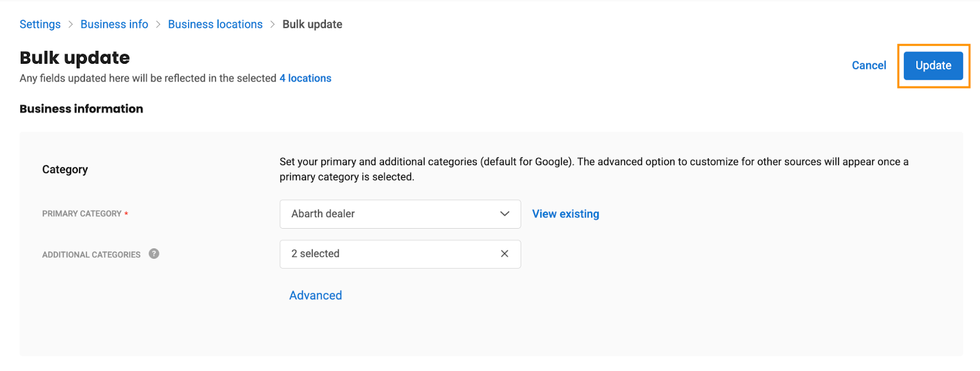
Task: Click the breadcrumb separator before Bulk update
Action: (x=273, y=25)
